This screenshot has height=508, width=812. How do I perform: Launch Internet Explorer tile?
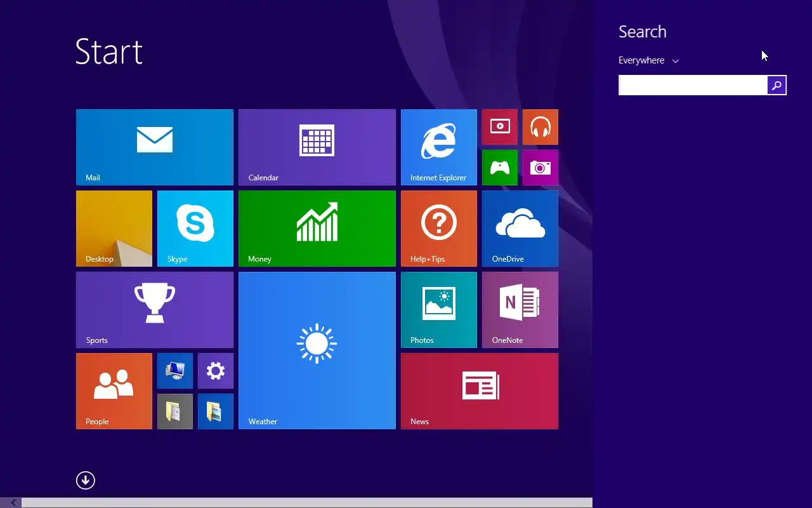point(439,147)
